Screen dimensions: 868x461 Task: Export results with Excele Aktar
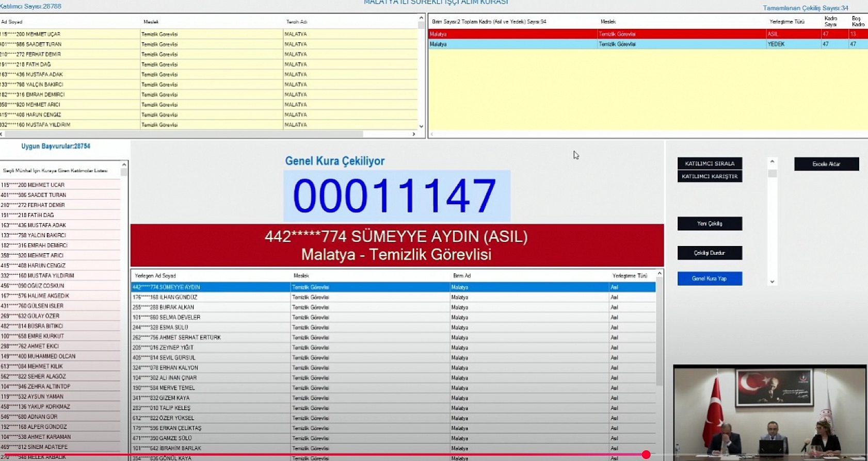click(x=826, y=164)
